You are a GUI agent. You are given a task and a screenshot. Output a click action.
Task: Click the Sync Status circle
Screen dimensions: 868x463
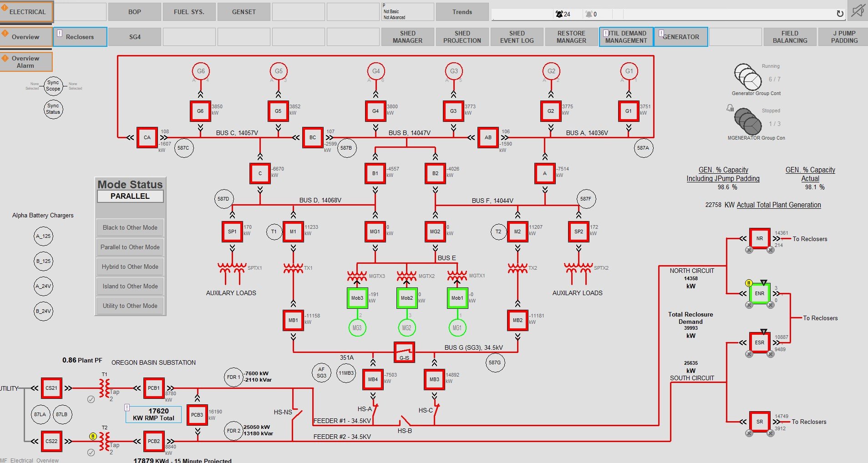click(53, 109)
